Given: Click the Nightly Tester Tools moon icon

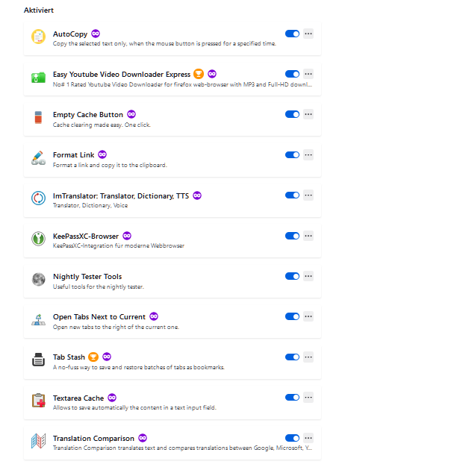Looking at the screenshot, I should coord(38,279).
